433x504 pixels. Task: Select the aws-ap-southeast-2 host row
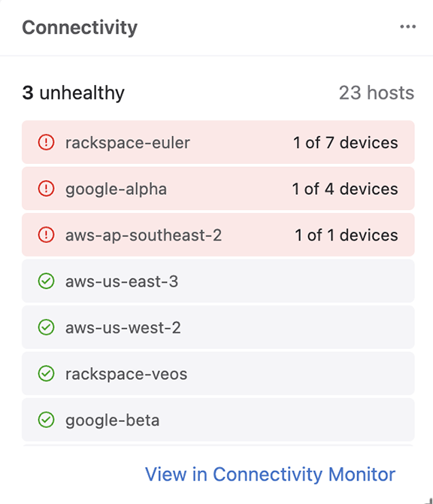218,235
